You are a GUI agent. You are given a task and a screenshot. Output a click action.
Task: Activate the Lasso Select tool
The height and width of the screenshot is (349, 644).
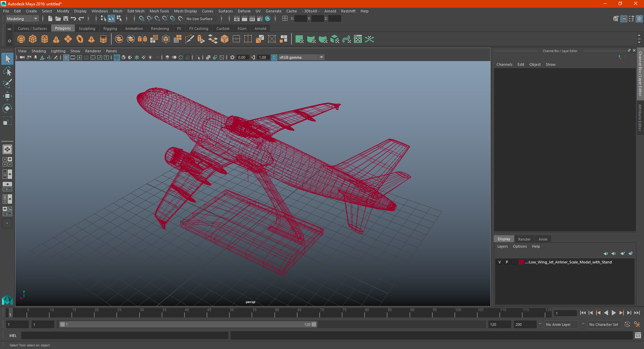[7, 71]
